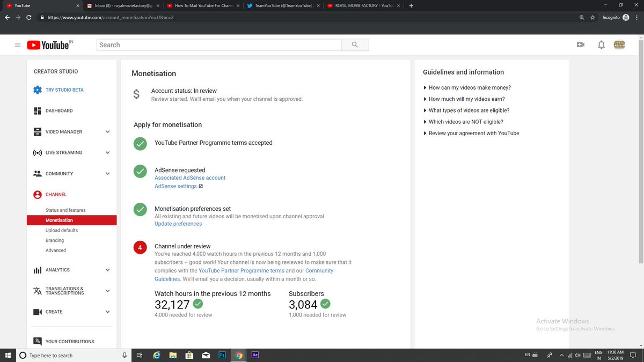
Task: Open the taskbar clock showing 11:36 AM
Action: [615, 355]
